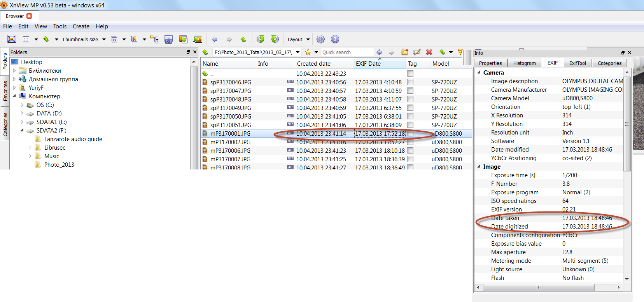644x302 pixels.
Task: Click the rename pencil icon
Action: [x=417, y=52]
